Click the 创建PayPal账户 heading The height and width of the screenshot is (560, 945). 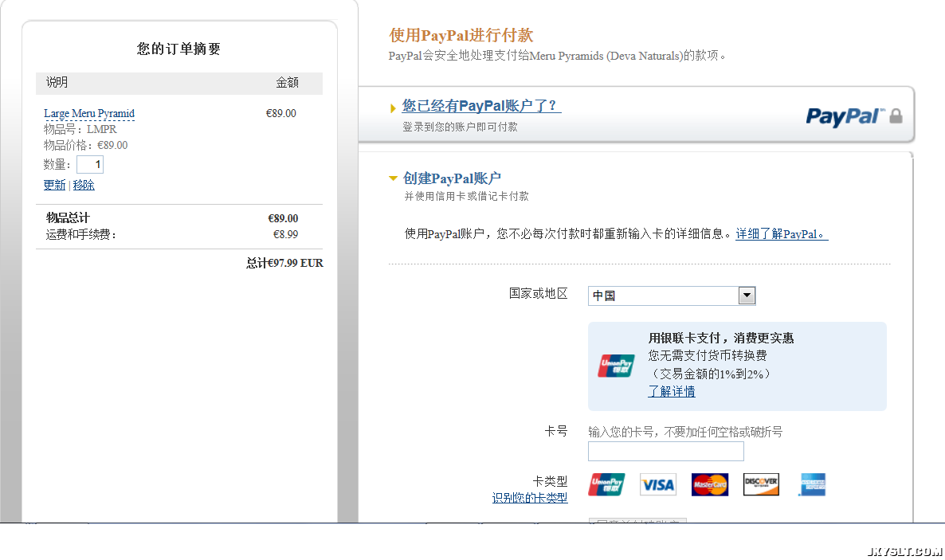[452, 178]
